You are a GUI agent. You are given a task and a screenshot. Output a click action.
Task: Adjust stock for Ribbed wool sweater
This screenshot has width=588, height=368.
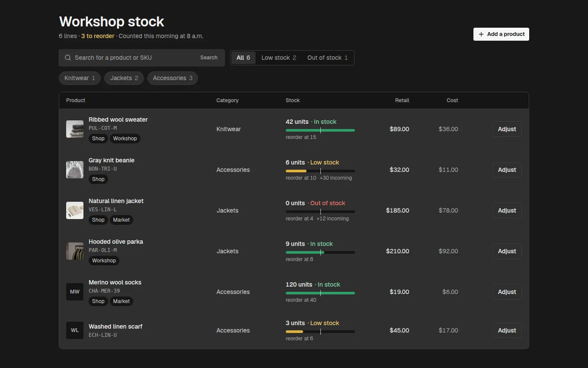click(x=507, y=129)
